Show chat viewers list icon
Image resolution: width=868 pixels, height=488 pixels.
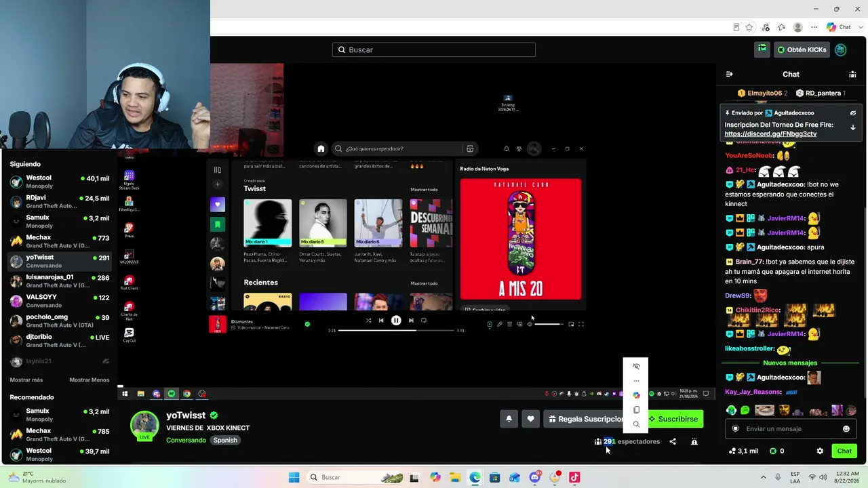(x=852, y=75)
